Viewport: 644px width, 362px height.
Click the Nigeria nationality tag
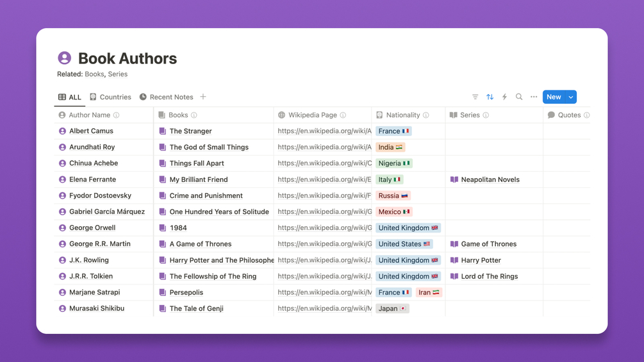pos(394,163)
